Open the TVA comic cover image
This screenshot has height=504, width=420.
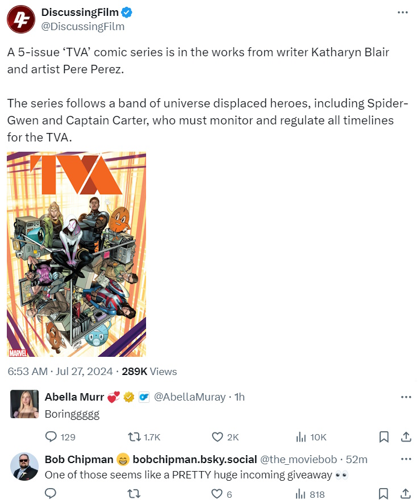pyautogui.click(x=76, y=254)
